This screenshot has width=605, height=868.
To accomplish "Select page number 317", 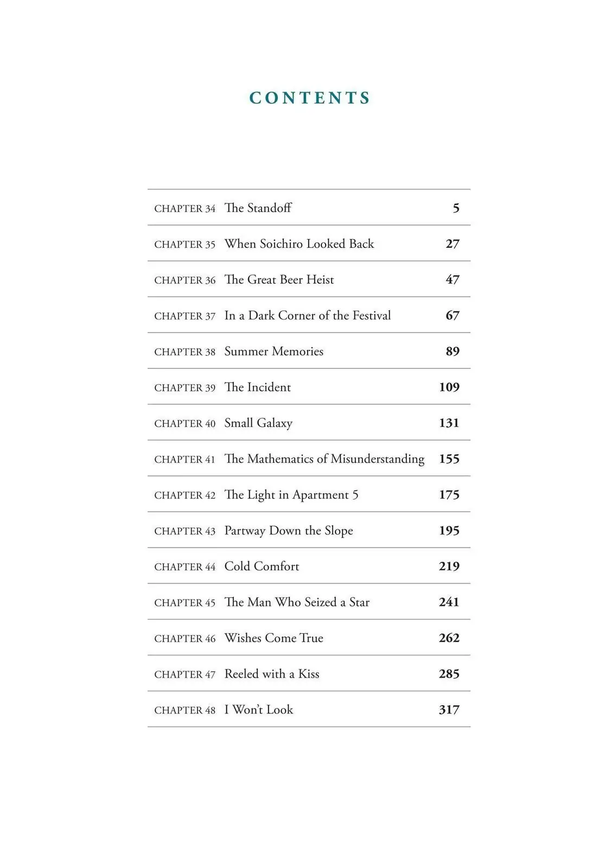I will [x=449, y=710].
